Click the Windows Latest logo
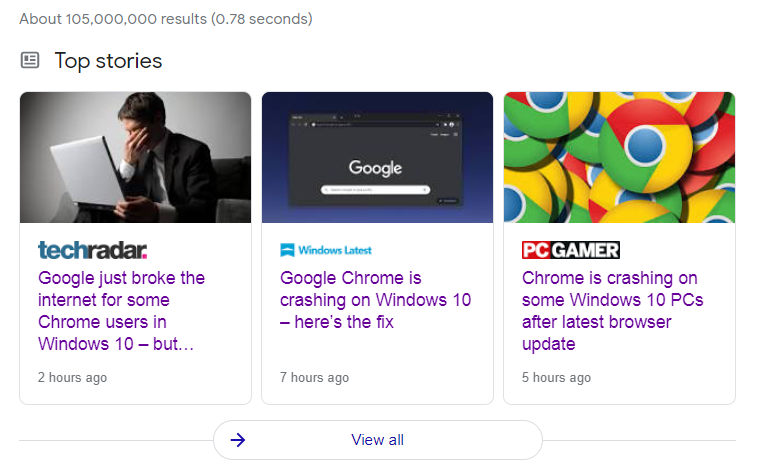The width and height of the screenshot is (763, 460). click(x=326, y=250)
